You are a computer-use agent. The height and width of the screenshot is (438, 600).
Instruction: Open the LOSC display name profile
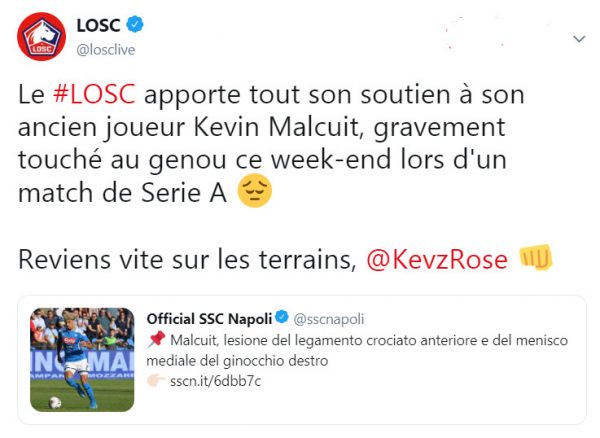tap(98, 25)
